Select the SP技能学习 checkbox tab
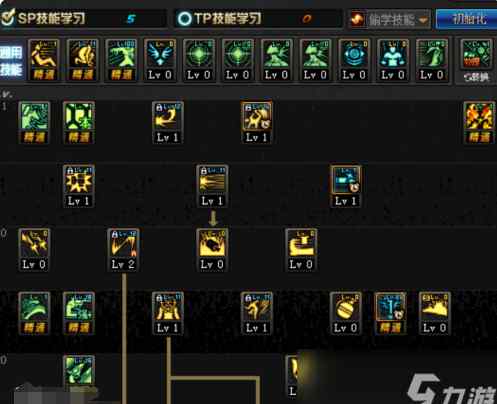 click(x=43, y=18)
